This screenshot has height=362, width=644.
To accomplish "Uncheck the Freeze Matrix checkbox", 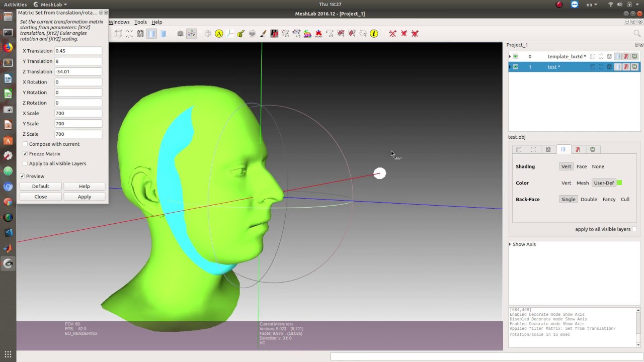I will [x=25, y=153].
